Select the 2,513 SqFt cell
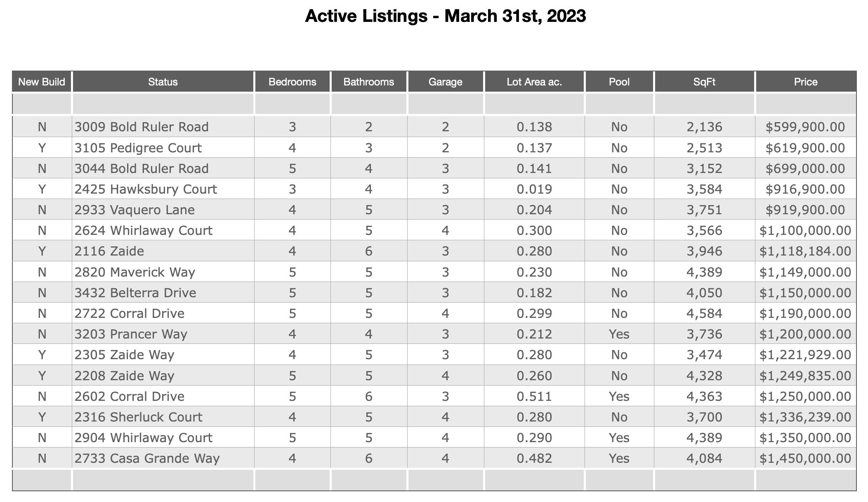Screen dimensions: 868x502 coord(704,148)
